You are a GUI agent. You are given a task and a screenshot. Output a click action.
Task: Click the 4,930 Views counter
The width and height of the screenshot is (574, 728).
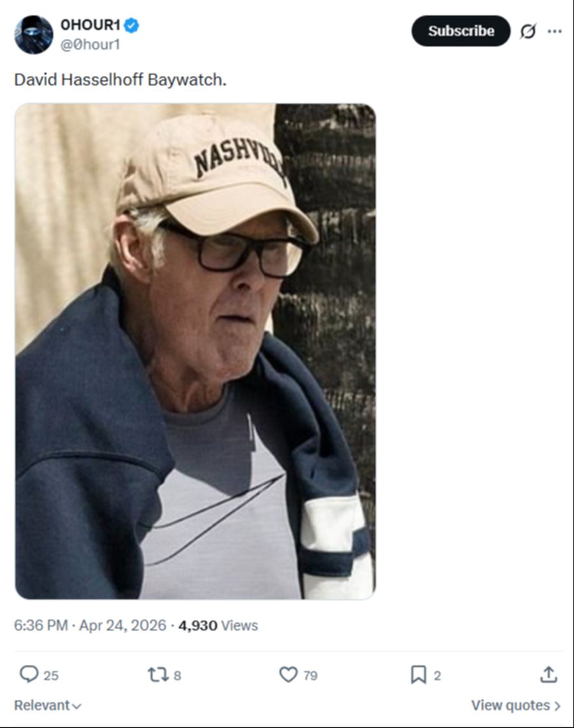tap(218, 625)
